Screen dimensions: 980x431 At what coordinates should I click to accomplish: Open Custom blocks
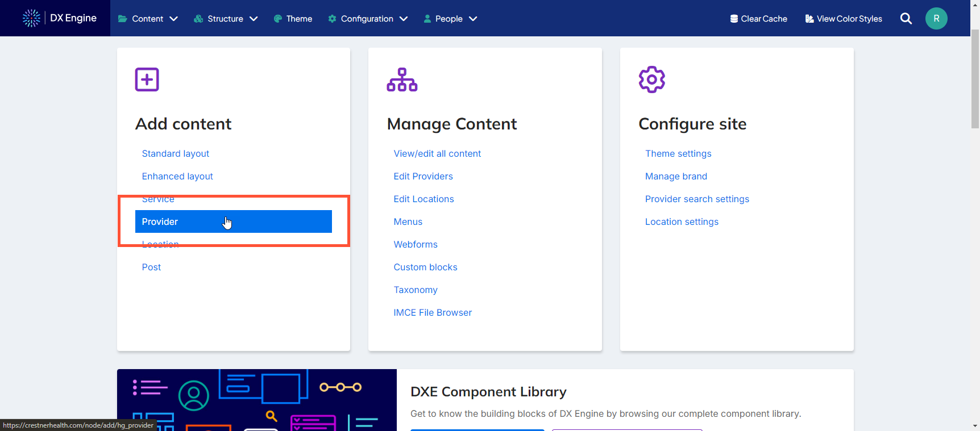[x=425, y=267]
